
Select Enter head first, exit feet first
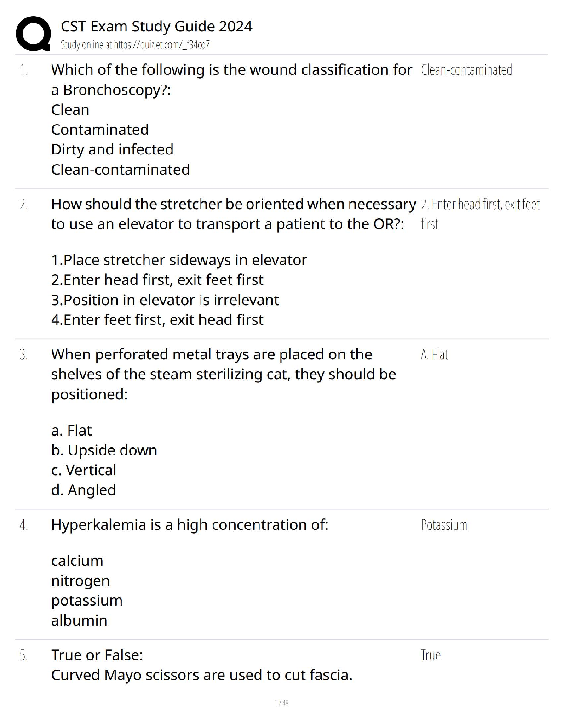click(x=157, y=280)
